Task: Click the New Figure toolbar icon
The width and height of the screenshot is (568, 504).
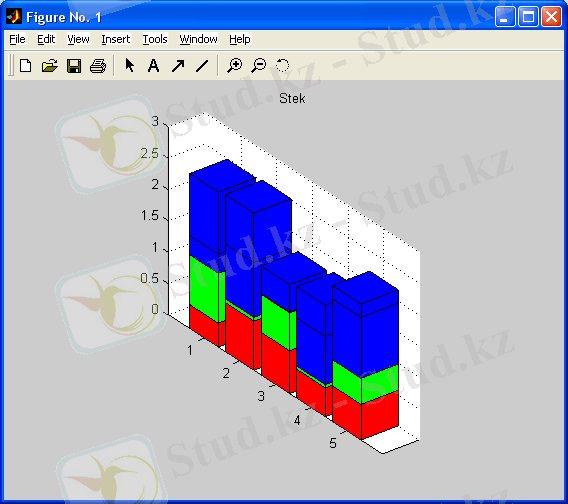Action: point(25,66)
